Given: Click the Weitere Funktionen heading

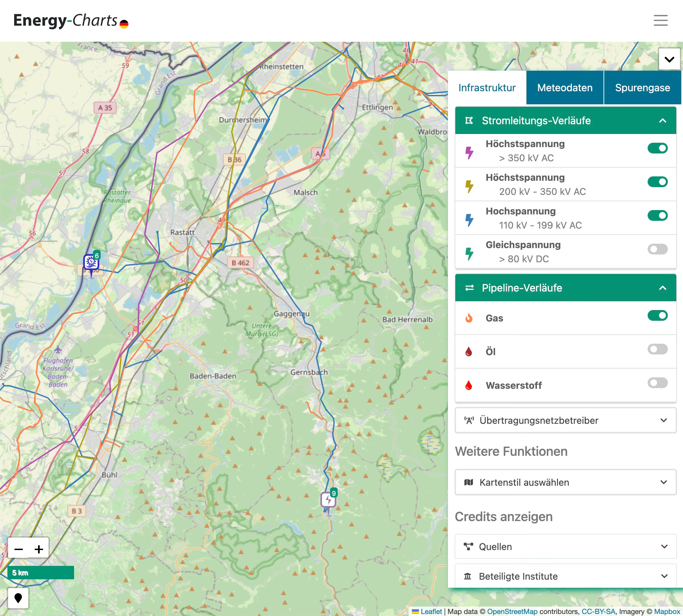Looking at the screenshot, I should (511, 451).
